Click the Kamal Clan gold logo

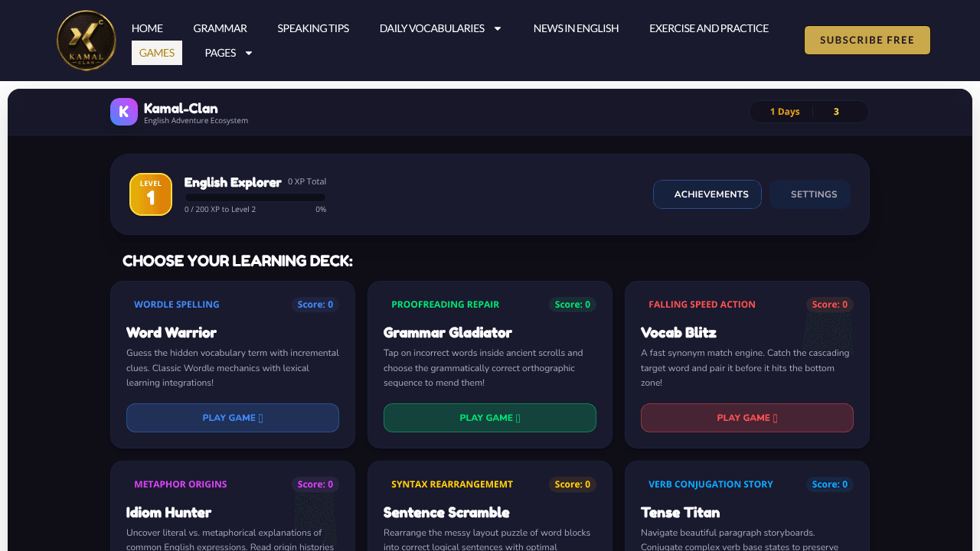pyautogui.click(x=87, y=41)
